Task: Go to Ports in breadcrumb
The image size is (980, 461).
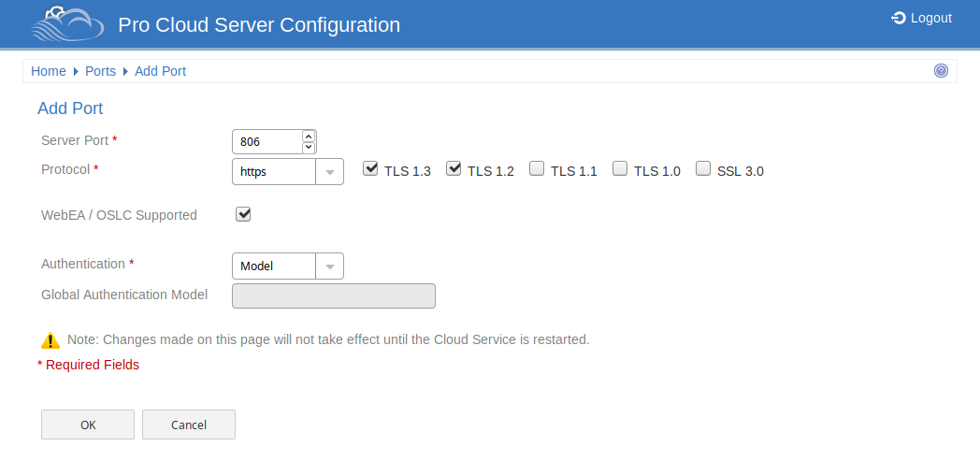Action: click(101, 71)
